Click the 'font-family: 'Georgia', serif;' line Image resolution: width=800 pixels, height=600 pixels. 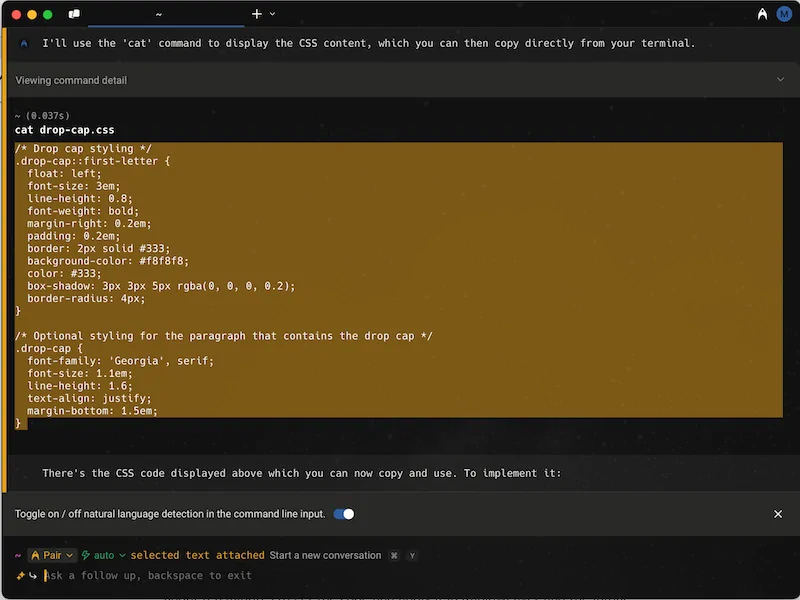(120, 361)
